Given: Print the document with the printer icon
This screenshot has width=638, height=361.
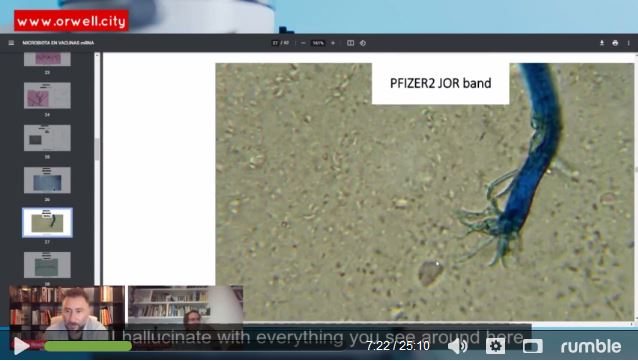Looking at the screenshot, I should point(615,43).
